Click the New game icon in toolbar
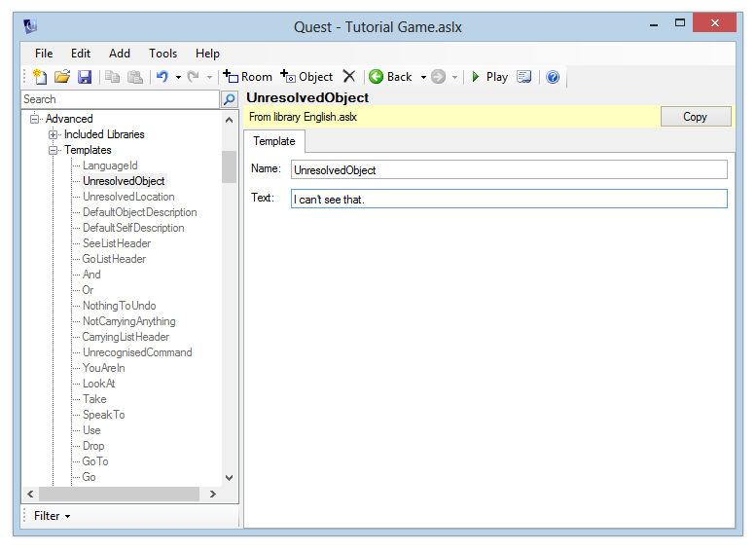Image resolution: width=756 pixels, height=551 pixels. point(40,77)
